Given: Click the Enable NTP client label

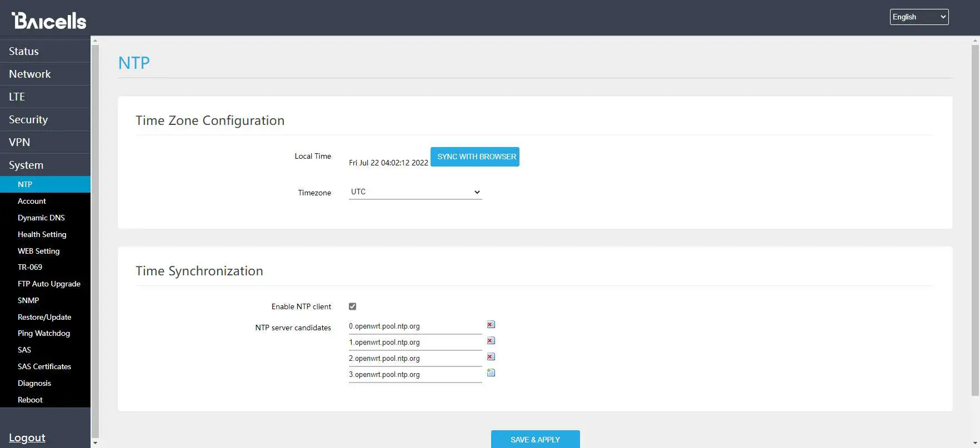Looking at the screenshot, I should pyautogui.click(x=301, y=306).
